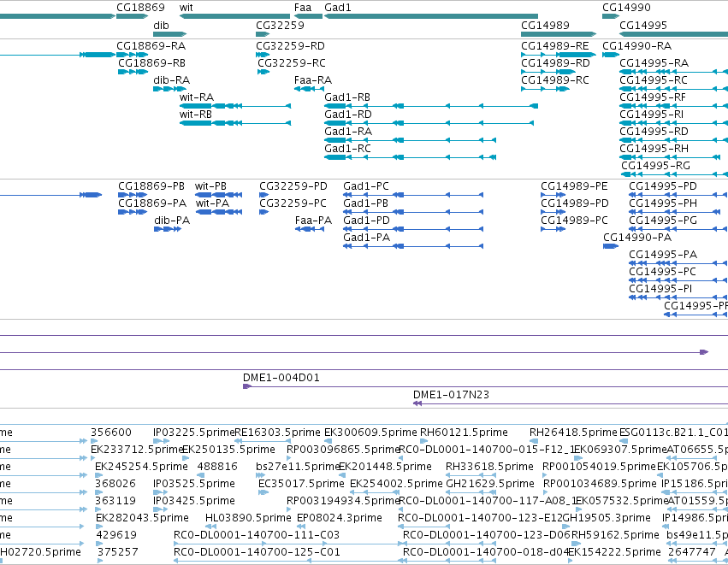Click transcript Gad1-RC
728x565 pixels.
tap(410, 158)
